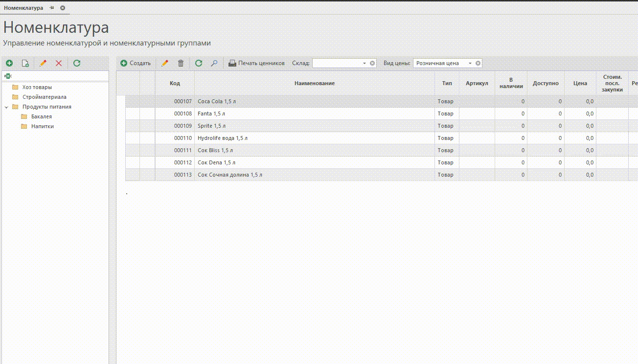Image resolution: width=638 pixels, height=364 pixels.
Task: Click the Создать button
Action: (136, 63)
